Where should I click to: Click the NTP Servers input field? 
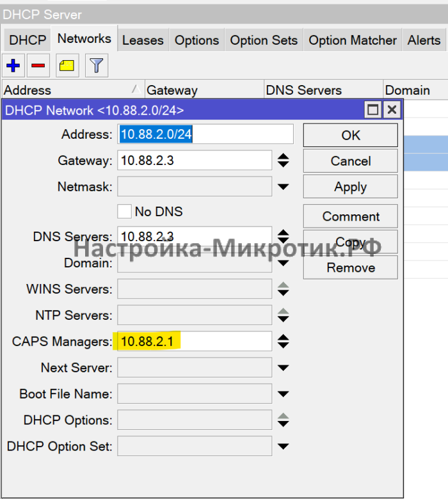[195, 315]
